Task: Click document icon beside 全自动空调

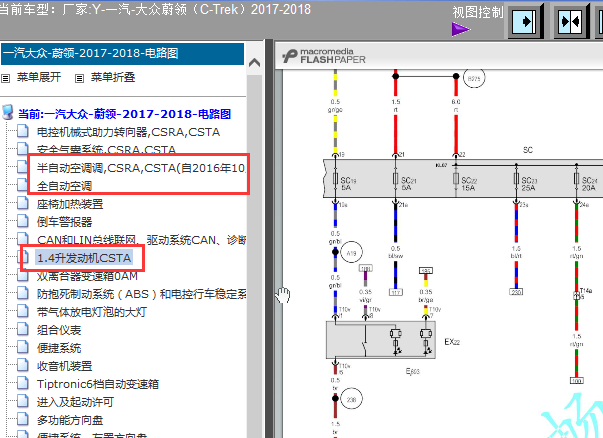Action: coord(23,185)
